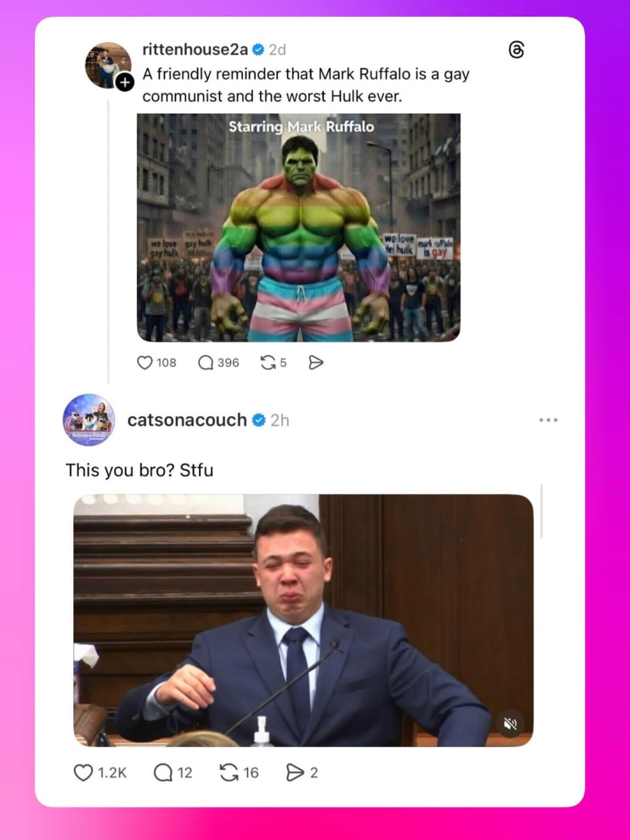Click the verified badge next to catsonacouch
Image resolution: width=630 pixels, height=840 pixels.
coord(259,420)
